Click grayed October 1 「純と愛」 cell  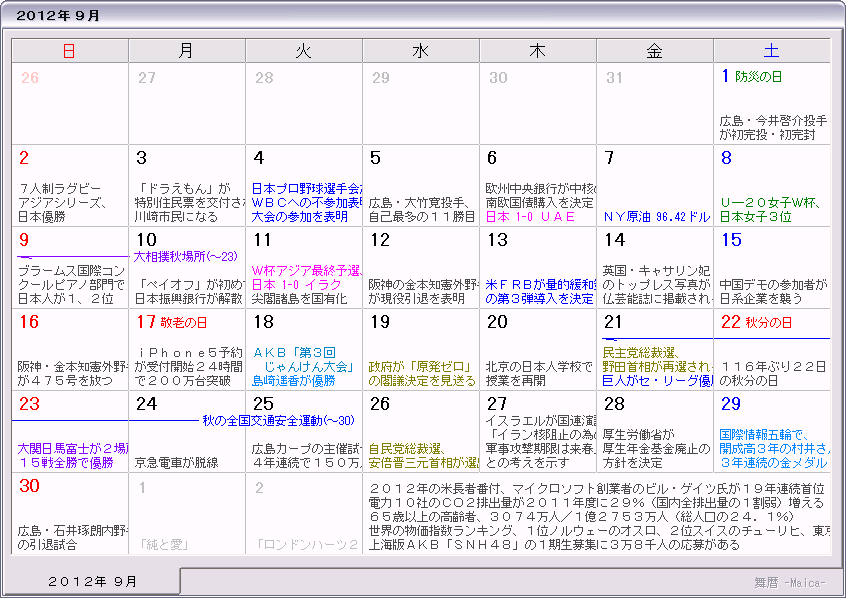click(187, 514)
